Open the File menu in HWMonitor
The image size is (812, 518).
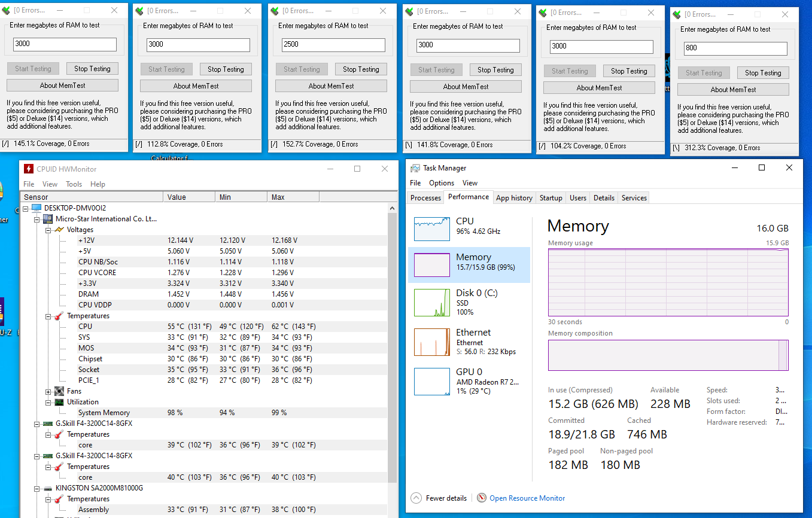pos(29,184)
